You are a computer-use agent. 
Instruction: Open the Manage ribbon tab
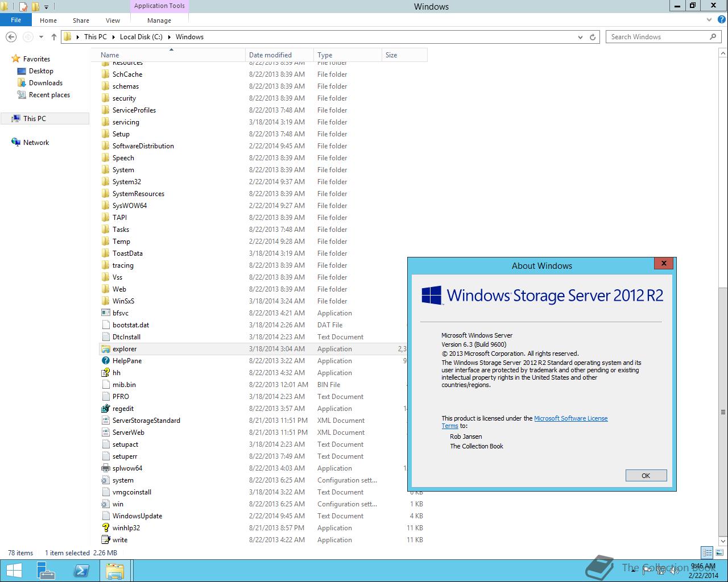(159, 20)
